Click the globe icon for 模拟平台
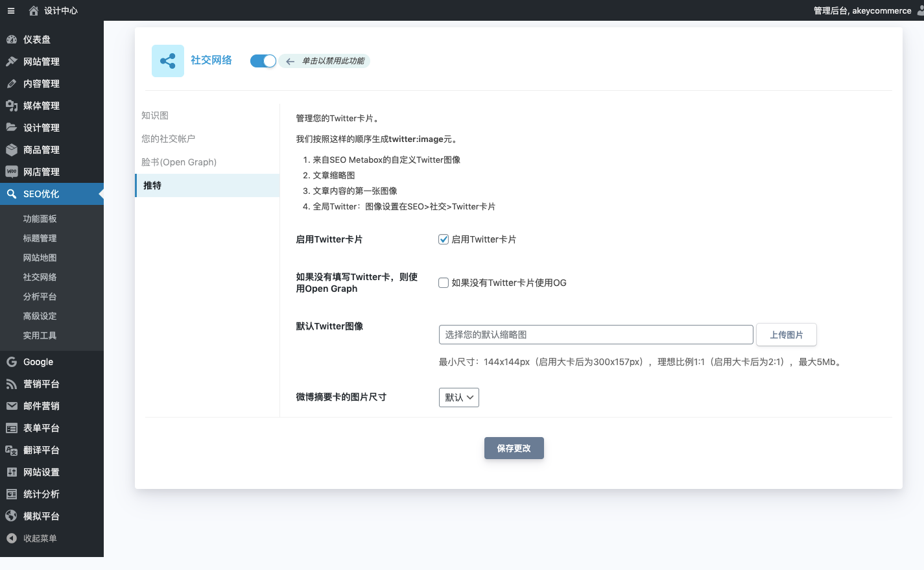This screenshot has height=570, width=924. point(12,516)
